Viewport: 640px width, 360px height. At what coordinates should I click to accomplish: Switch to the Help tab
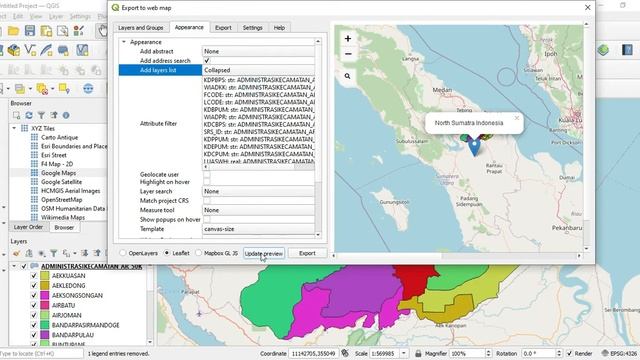(279, 28)
